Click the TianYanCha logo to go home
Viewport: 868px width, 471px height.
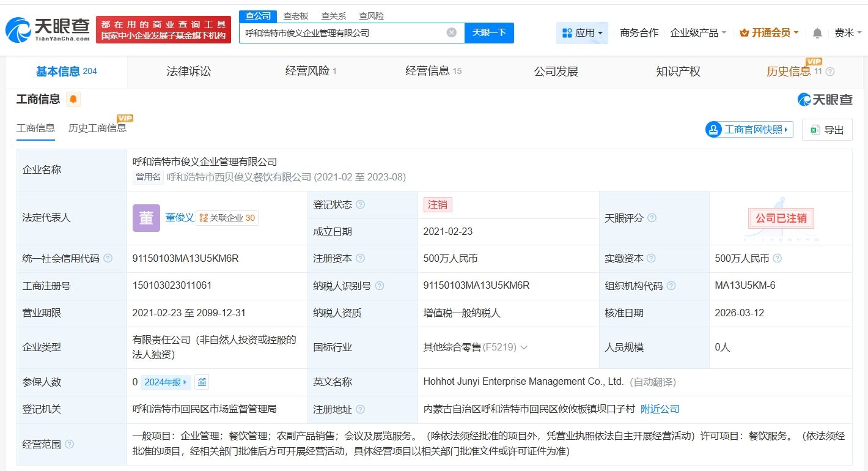(x=48, y=30)
